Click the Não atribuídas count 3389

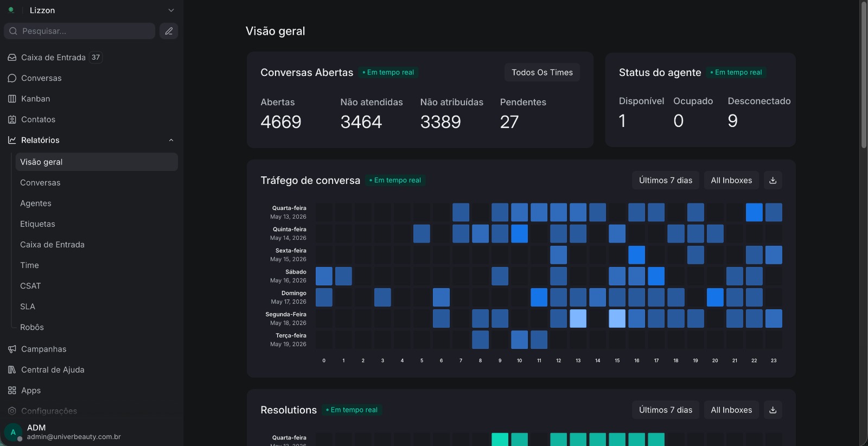[x=441, y=122]
